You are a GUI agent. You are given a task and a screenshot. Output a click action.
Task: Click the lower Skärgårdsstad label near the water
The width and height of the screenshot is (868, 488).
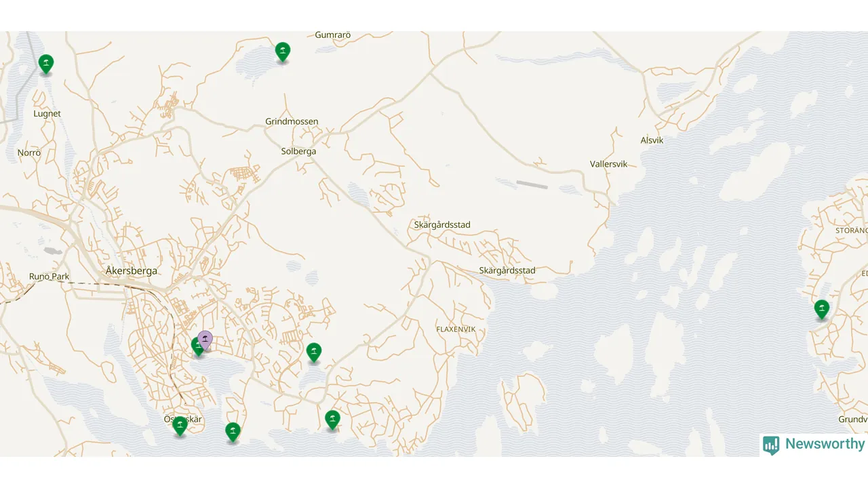[x=507, y=270]
